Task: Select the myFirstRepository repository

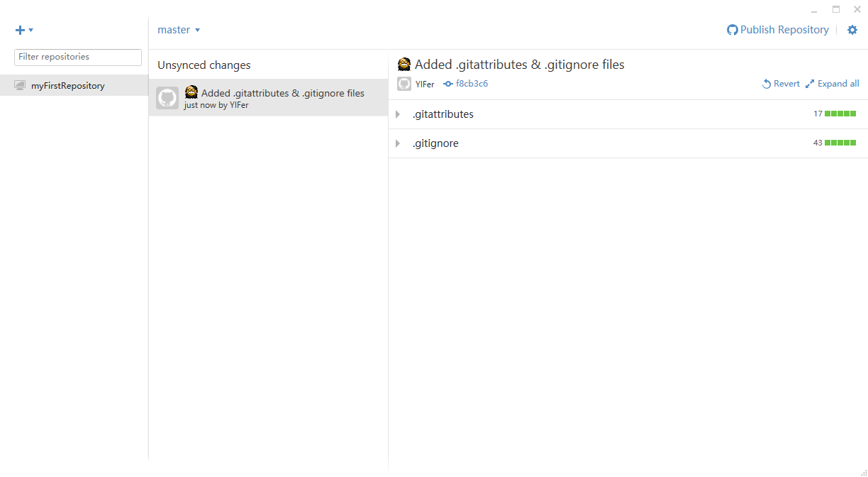Action: pos(68,86)
